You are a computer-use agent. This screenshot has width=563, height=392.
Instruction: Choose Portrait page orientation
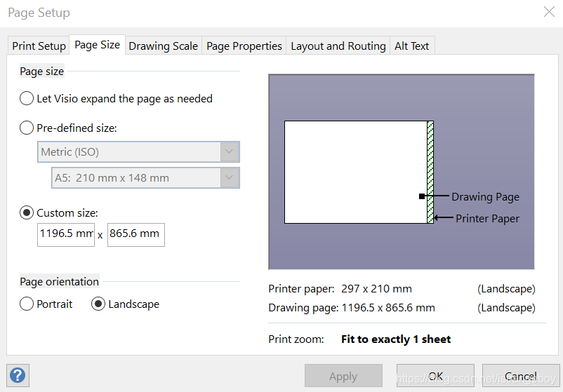tap(27, 304)
